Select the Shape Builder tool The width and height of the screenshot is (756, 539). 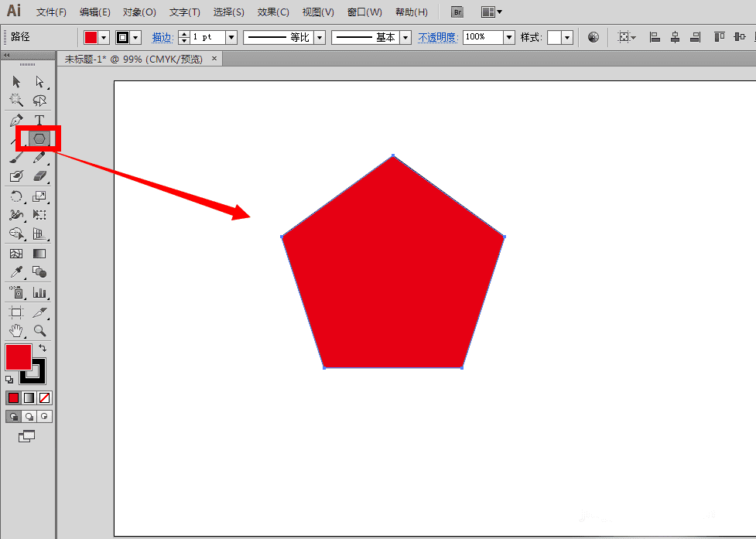16,234
